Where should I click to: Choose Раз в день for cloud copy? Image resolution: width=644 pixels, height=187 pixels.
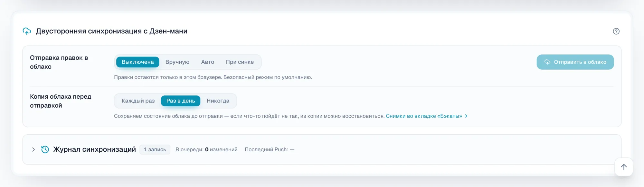tap(181, 101)
